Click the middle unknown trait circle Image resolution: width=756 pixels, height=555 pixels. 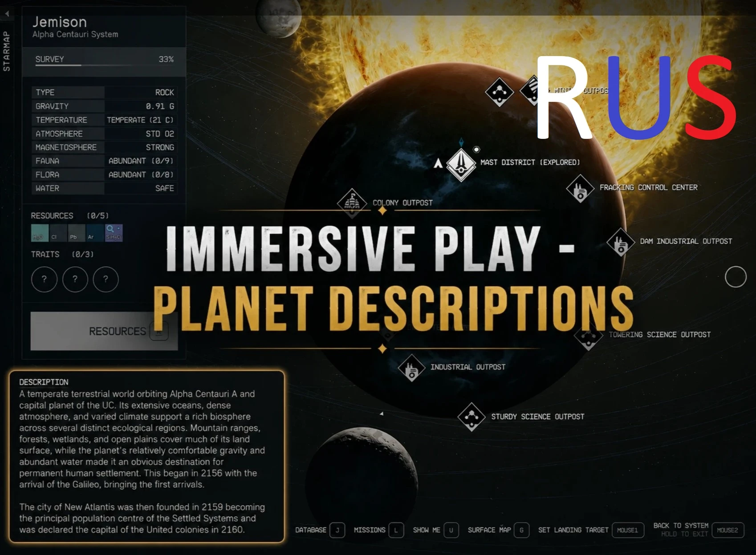[75, 279]
